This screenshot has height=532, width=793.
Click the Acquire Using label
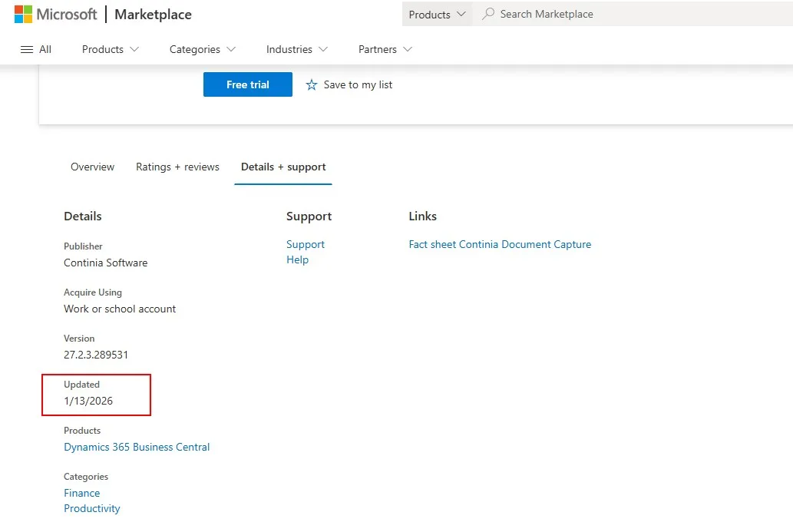click(93, 292)
